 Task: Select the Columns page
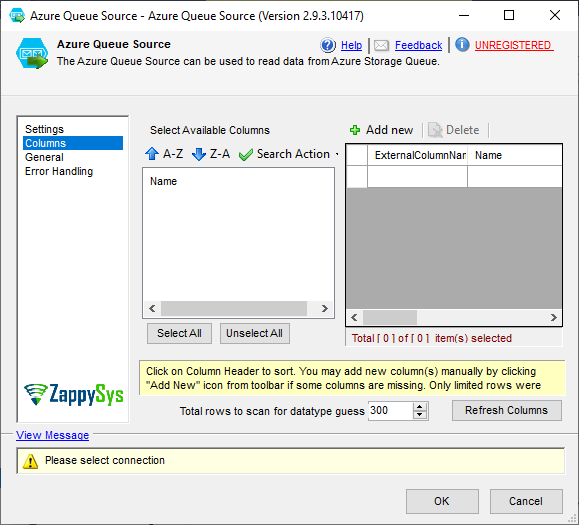click(x=73, y=143)
